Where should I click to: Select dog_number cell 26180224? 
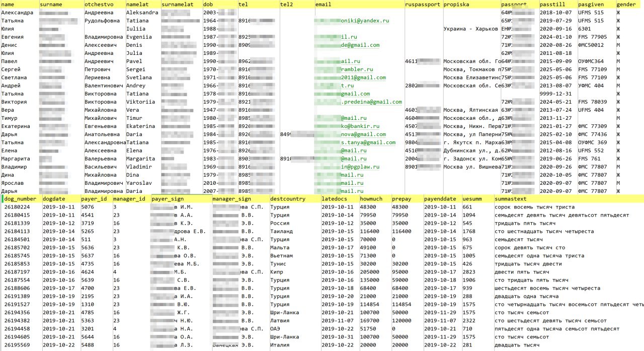point(17,207)
